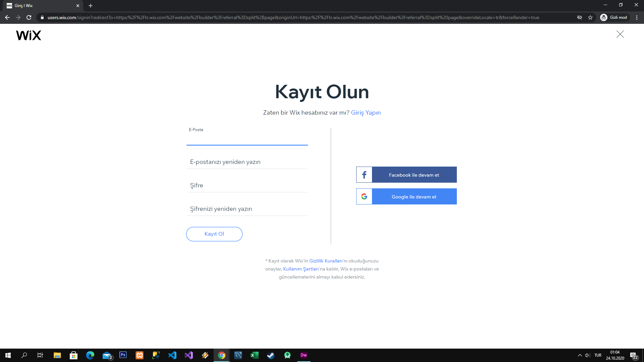644x362 pixels.
Task: Continue with Google button
Action: 407,196
